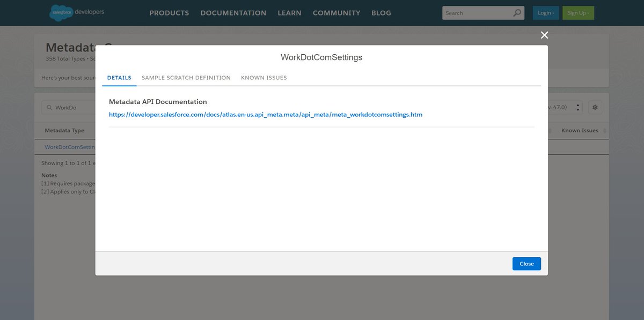Click the blue Close button

point(526,264)
